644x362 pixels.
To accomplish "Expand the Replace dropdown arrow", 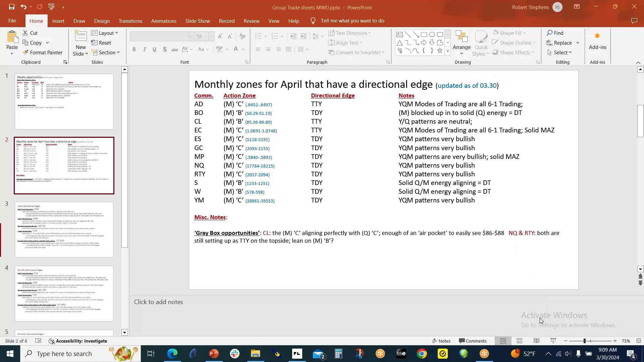I will click(578, 43).
